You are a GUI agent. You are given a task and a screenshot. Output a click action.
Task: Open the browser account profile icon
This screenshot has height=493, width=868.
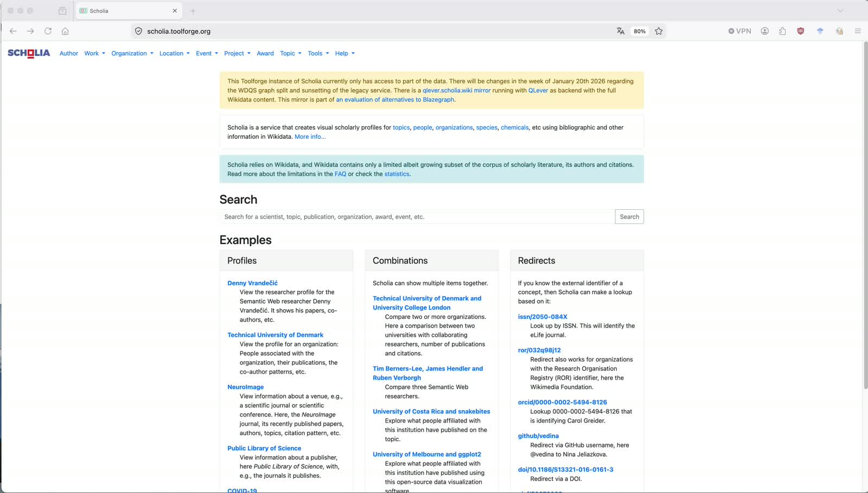[x=765, y=31]
